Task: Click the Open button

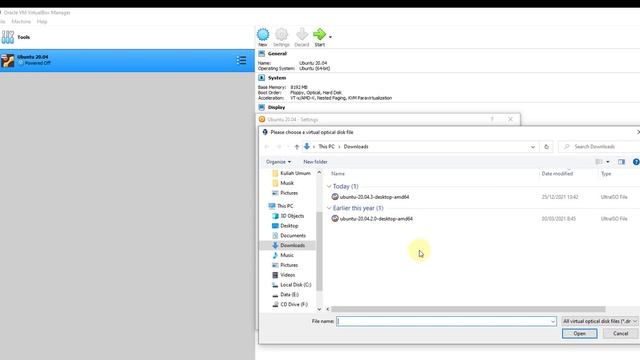Action: [x=579, y=334]
